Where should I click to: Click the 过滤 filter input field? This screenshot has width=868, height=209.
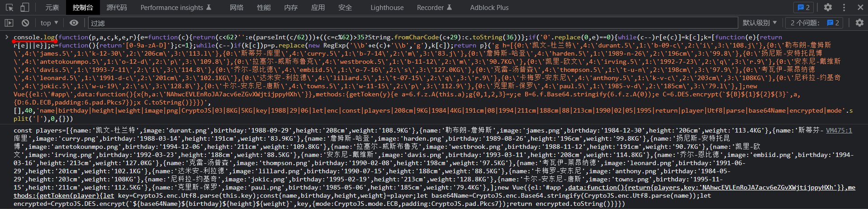407,23
